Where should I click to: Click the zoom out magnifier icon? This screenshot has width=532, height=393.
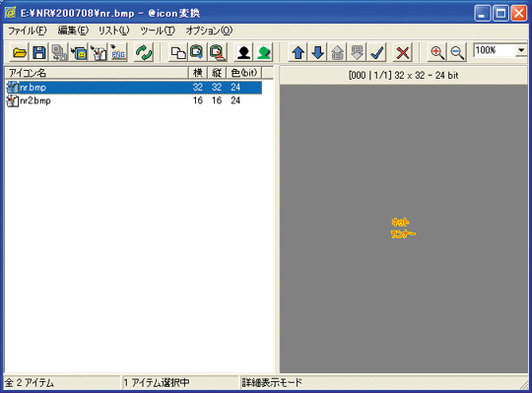(x=457, y=52)
